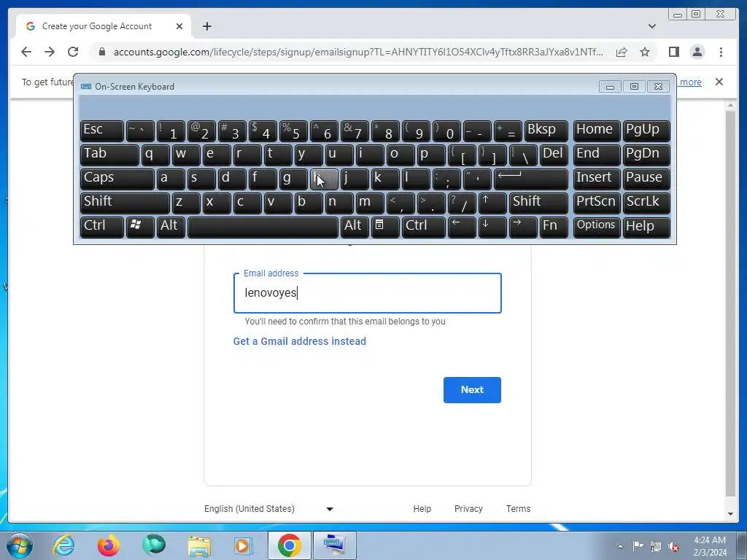Screen dimensions: 747x560
Task: Click the period key on On-Screen Keyboard
Action: pos(431,203)
